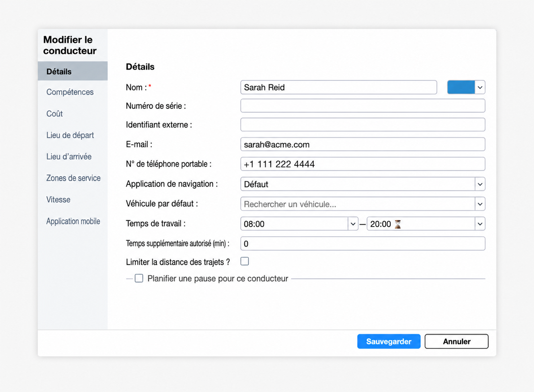Click the Sauvegarder button

[389, 341]
